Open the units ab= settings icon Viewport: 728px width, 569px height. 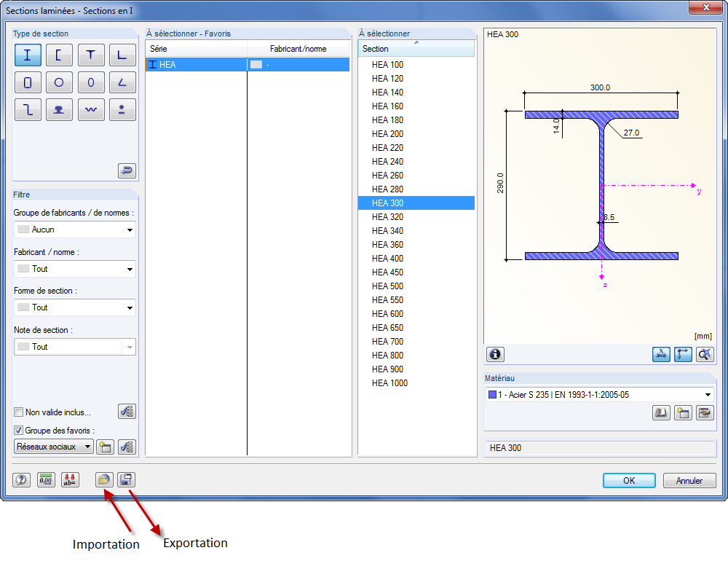pos(70,480)
